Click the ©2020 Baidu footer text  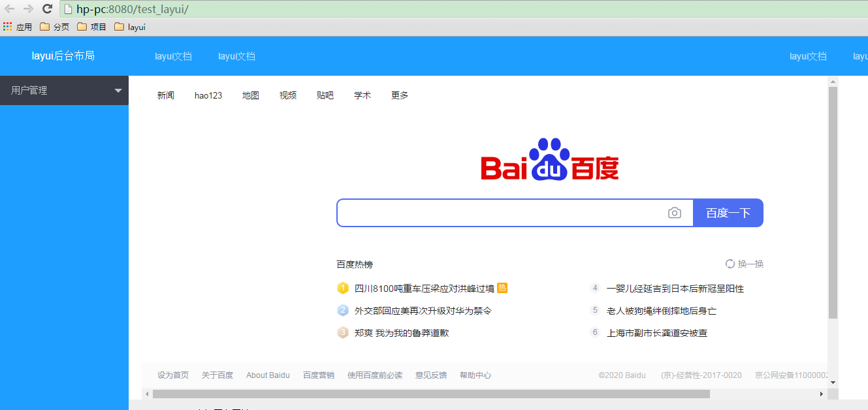622,375
